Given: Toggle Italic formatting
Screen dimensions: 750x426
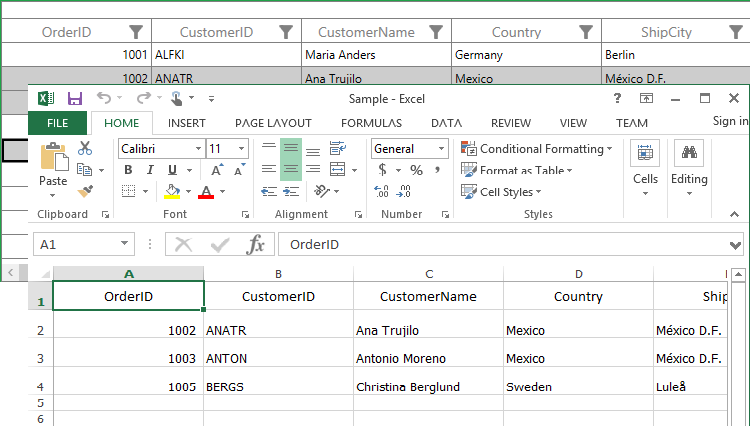Looking at the screenshot, I should tap(150, 170).
